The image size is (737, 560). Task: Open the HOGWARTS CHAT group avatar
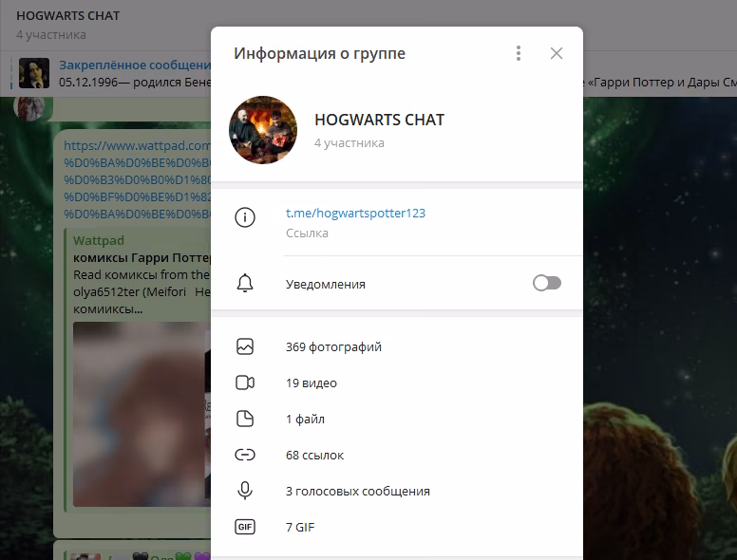[x=263, y=130]
